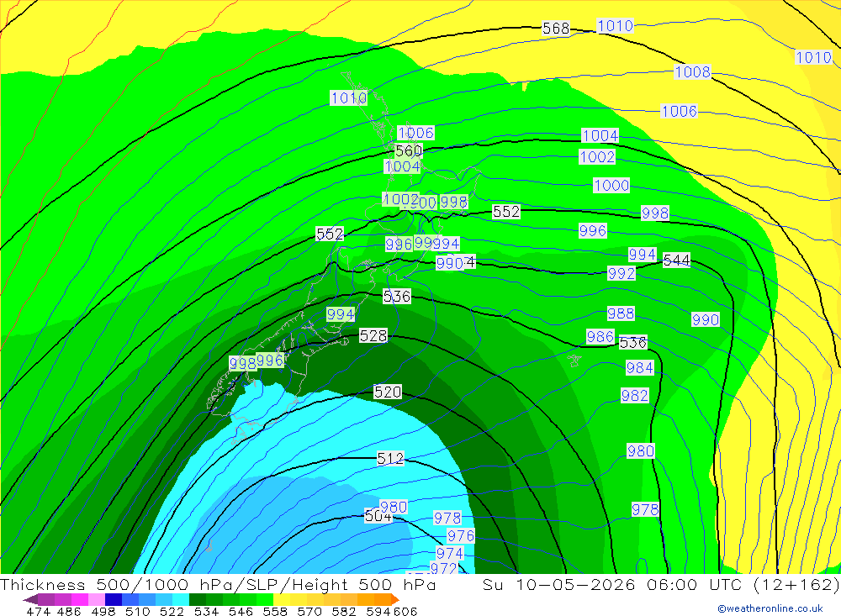Click the '986' isobar label

click(600, 336)
